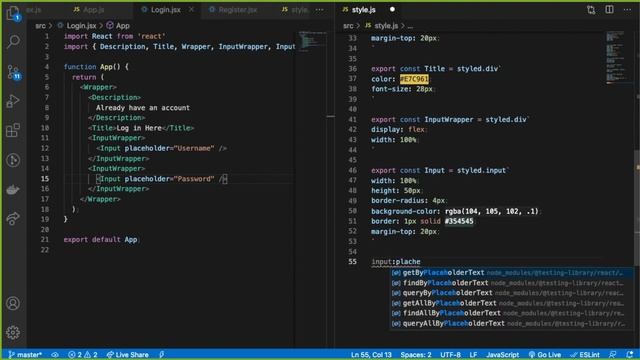Select getAllByPlaceholderText suggestion
This screenshot has height=360, width=640.
511,303
